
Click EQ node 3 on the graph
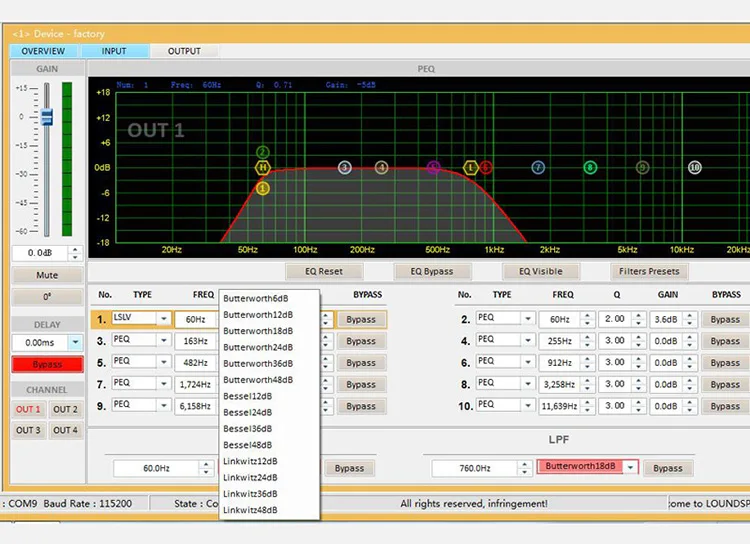(x=345, y=168)
